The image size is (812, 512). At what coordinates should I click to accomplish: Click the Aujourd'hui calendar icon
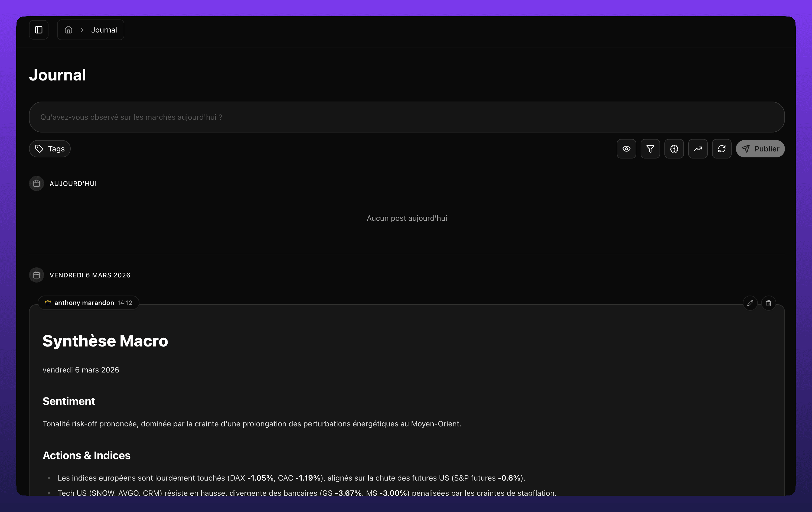(x=37, y=183)
